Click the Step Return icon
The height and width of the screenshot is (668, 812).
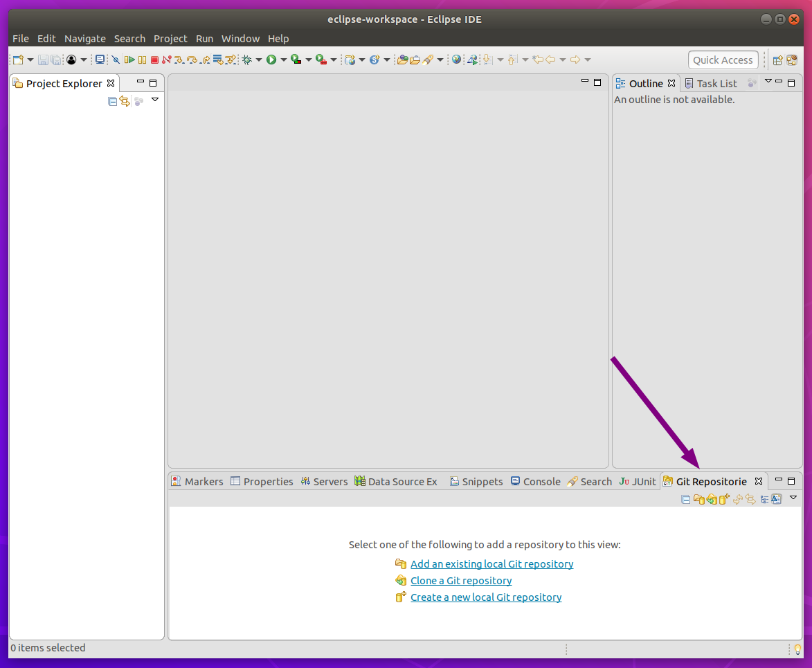click(x=205, y=60)
